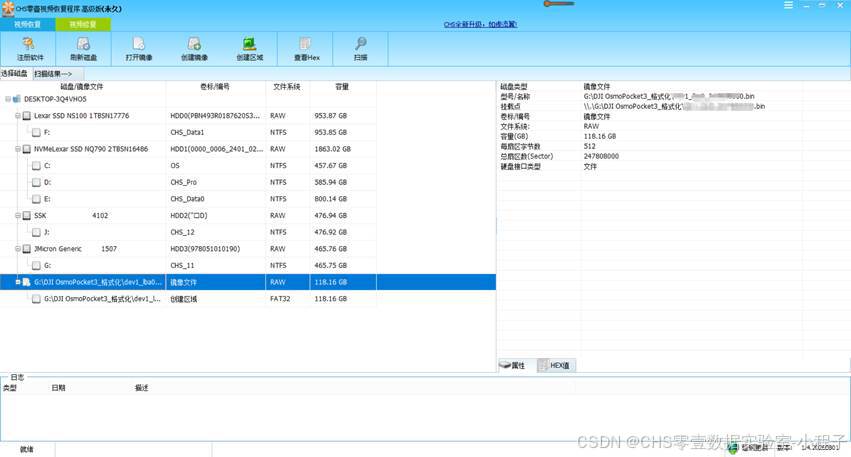Collapse the NVMeLexar SSD NQ790 tree node
The width and height of the screenshot is (851, 457).
[x=17, y=149]
